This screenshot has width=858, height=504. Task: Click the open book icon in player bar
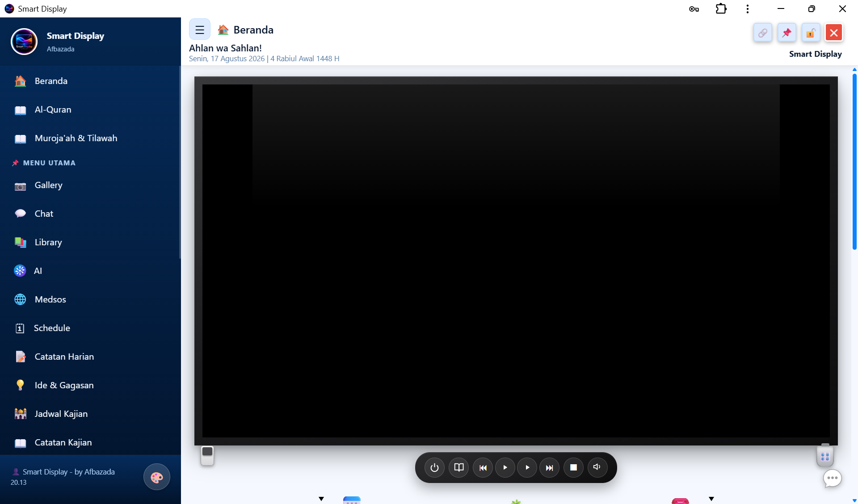tap(459, 468)
